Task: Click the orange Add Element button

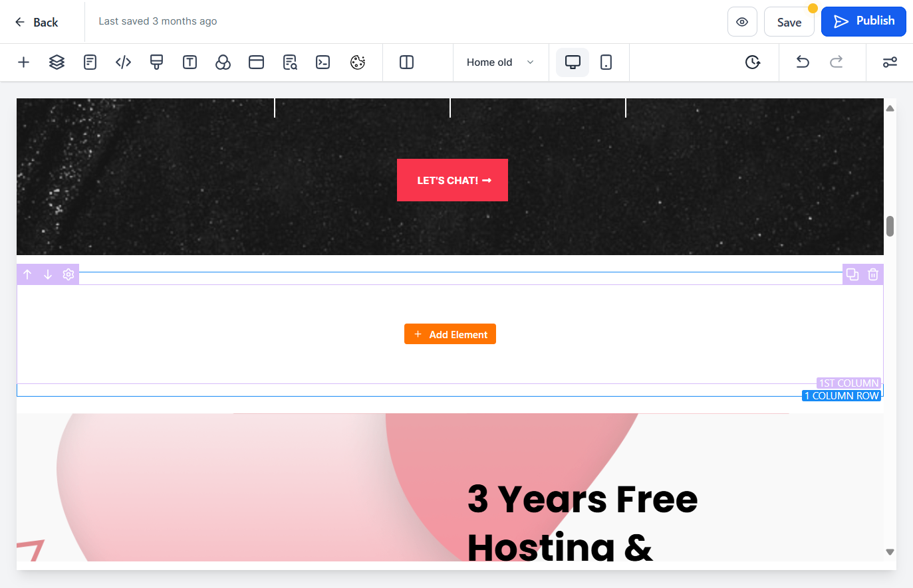Action: [x=450, y=334]
